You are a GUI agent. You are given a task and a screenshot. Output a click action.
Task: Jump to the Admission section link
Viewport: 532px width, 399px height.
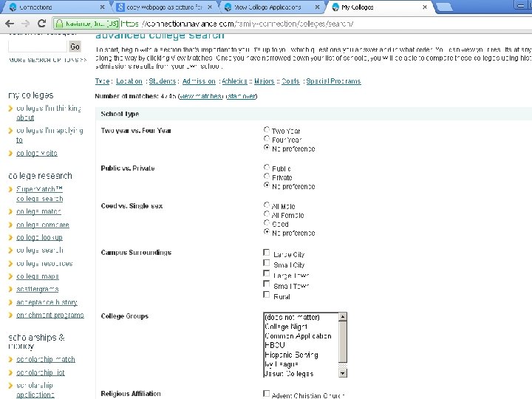[x=199, y=81]
